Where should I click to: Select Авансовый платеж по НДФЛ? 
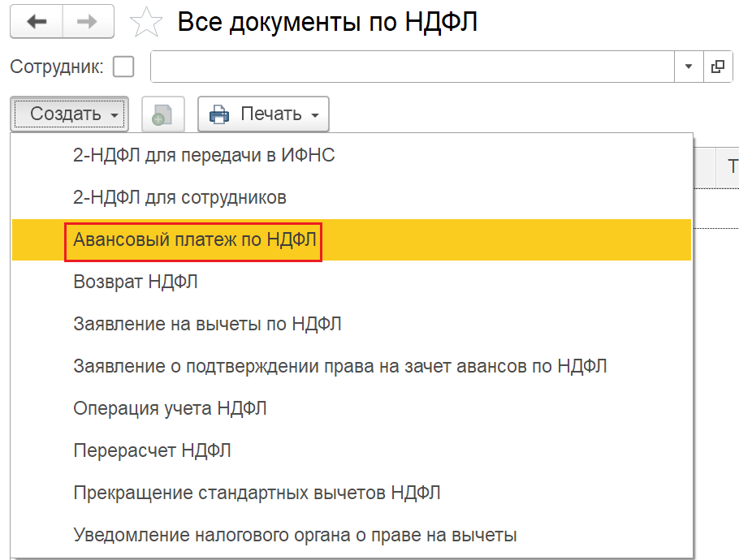click(x=352, y=239)
